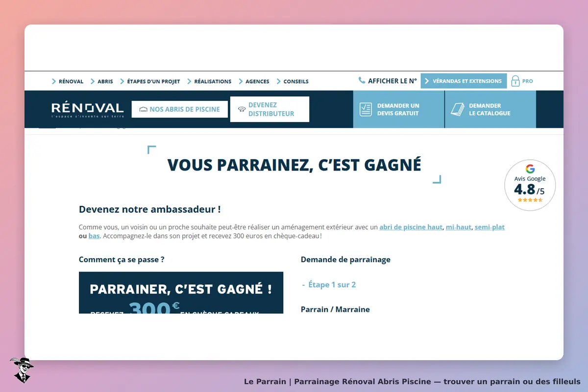Click DEMANDER UN DEVIS GRATUIT
The image size is (588, 392).
pos(398,109)
